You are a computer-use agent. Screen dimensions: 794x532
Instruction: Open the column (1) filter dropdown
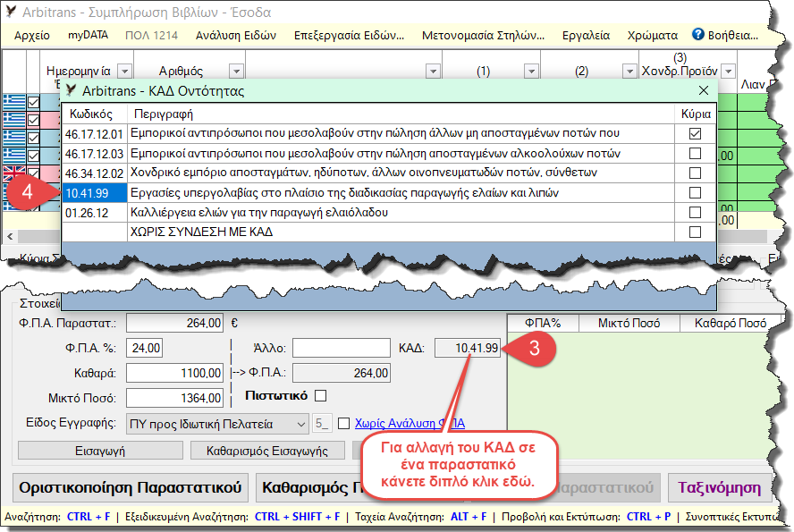pos(531,72)
